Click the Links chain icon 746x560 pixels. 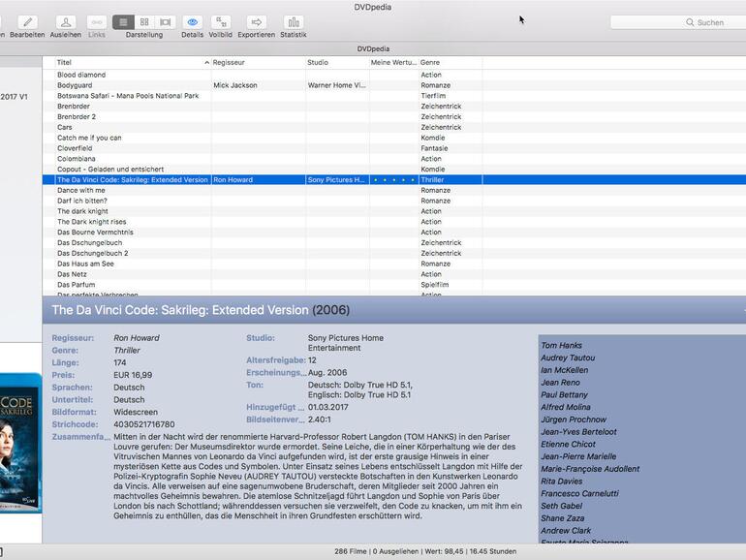[97, 22]
